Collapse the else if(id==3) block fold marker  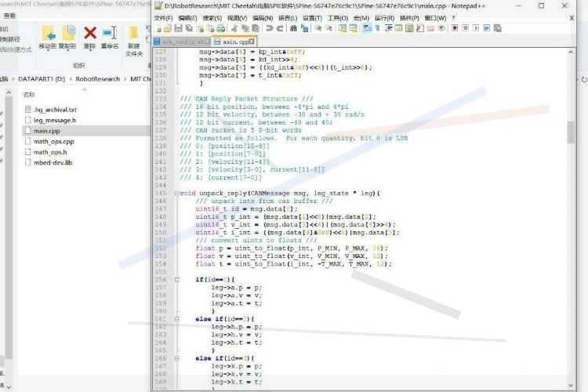pyautogui.click(x=176, y=358)
